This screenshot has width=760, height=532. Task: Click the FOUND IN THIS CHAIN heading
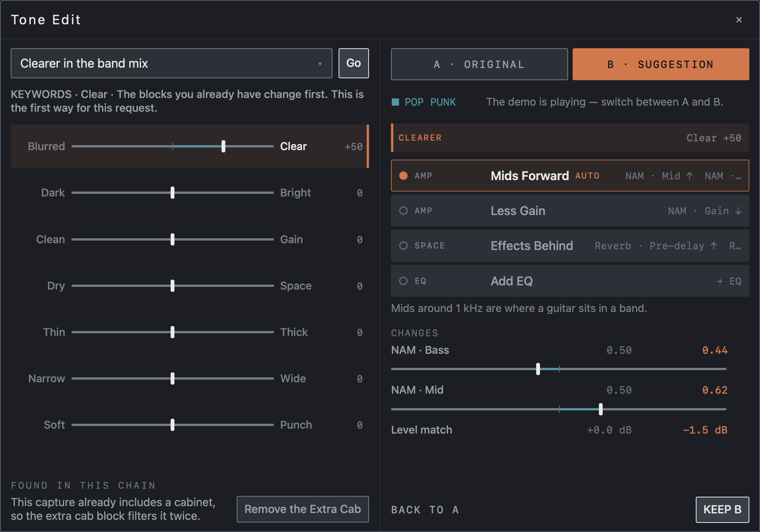[83, 485]
